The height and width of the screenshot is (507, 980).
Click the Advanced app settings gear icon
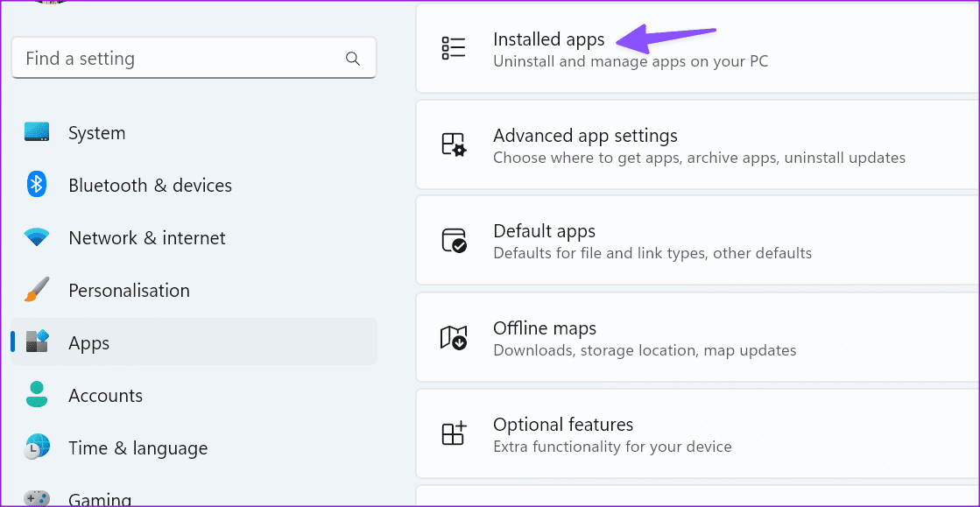[454, 145]
